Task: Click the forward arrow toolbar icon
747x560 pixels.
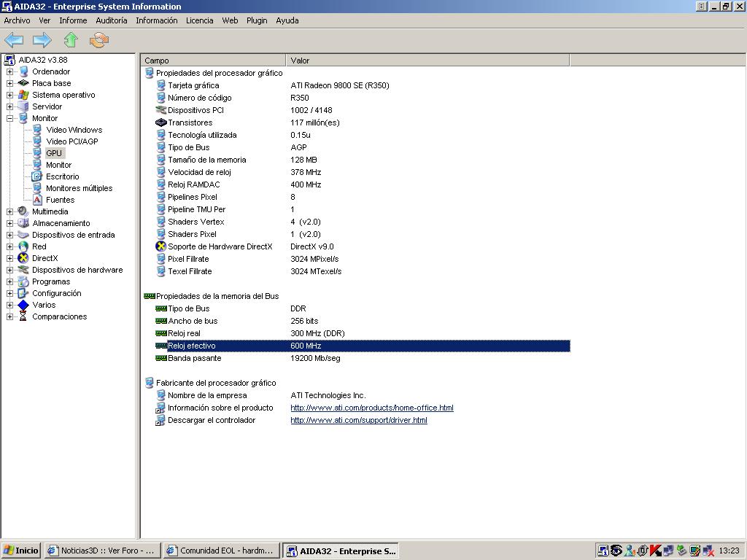Action: pos(42,40)
